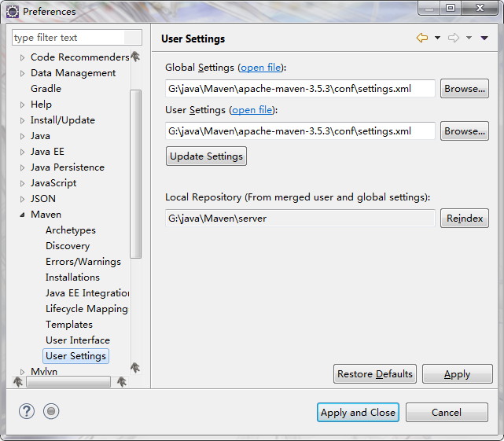
Task: Click User Settings path field
Action: (300, 130)
